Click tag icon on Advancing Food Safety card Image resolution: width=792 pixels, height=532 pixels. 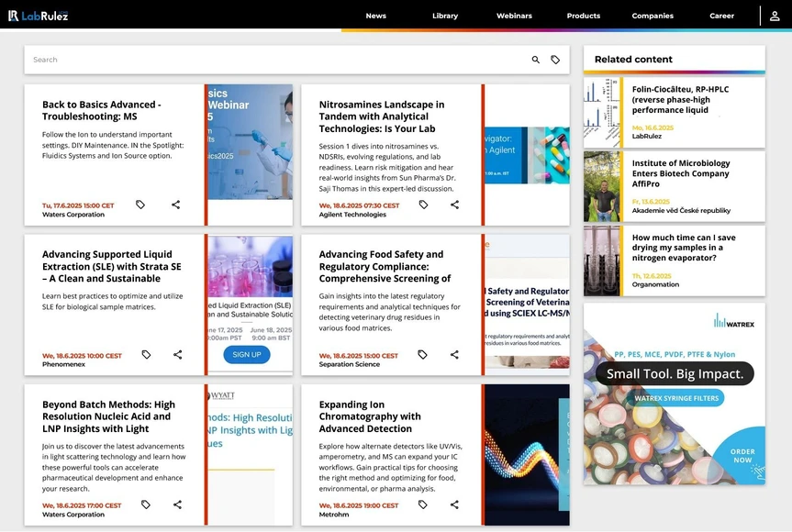tap(422, 355)
